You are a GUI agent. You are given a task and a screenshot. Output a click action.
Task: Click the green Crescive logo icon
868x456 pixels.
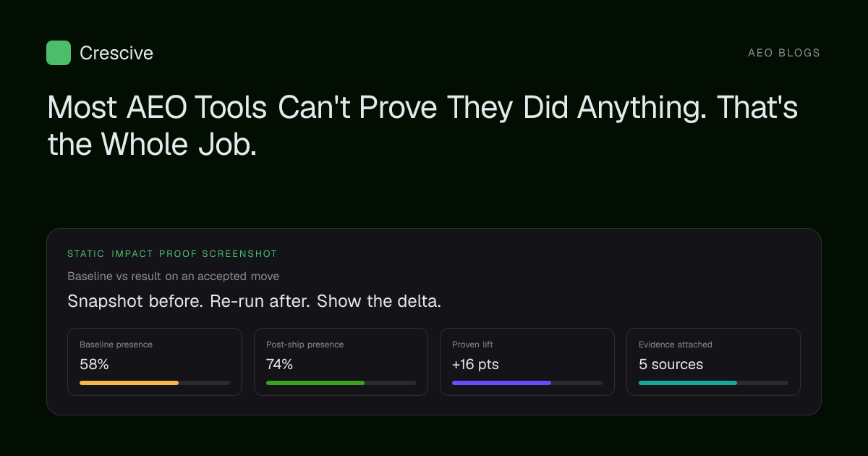pyautogui.click(x=59, y=53)
